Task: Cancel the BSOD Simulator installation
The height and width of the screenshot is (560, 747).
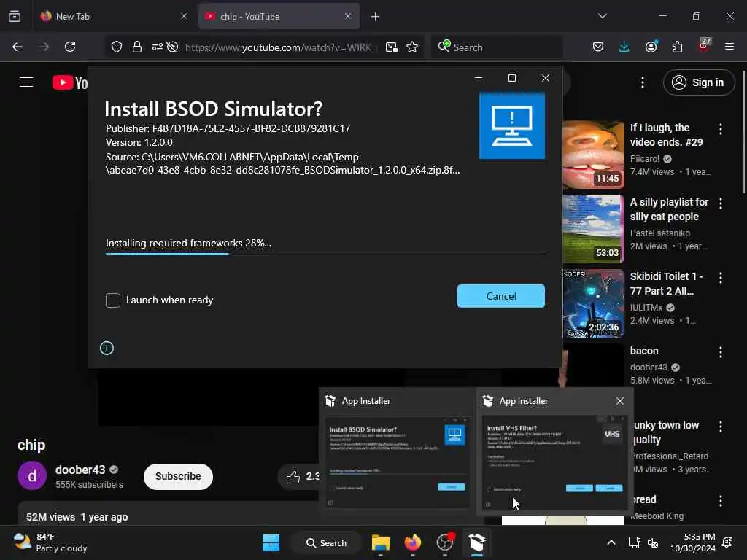Action: tap(500, 296)
